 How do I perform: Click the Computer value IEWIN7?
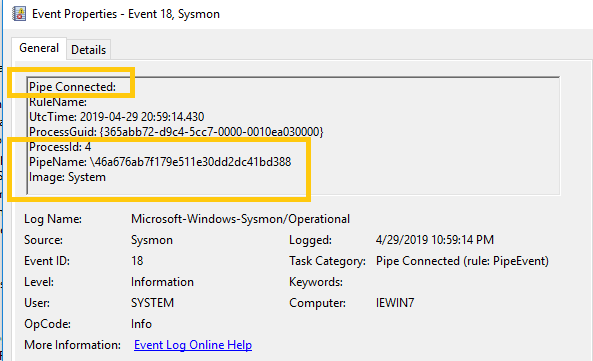[x=395, y=303]
